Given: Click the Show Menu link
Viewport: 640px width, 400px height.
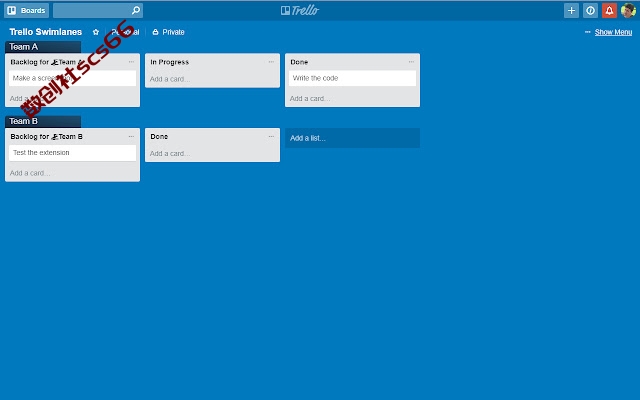Looking at the screenshot, I should pos(613,32).
